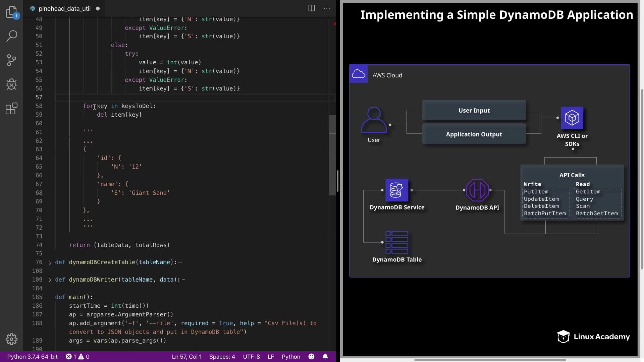The height and width of the screenshot is (362, 644).
Task: Click the editor vertical scrollbar thumb
Action: (x=332, y=155)
